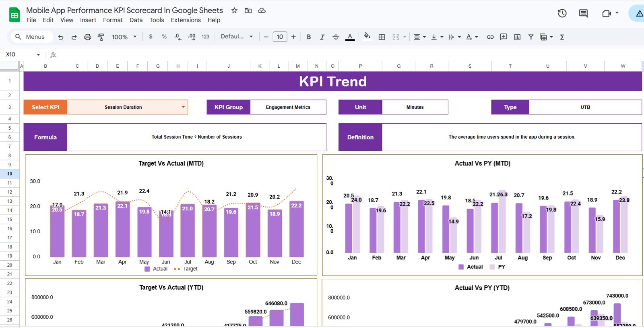Viewport: 644px width, 328px height.
Task: Increase font size plus button
Action: 293,37
